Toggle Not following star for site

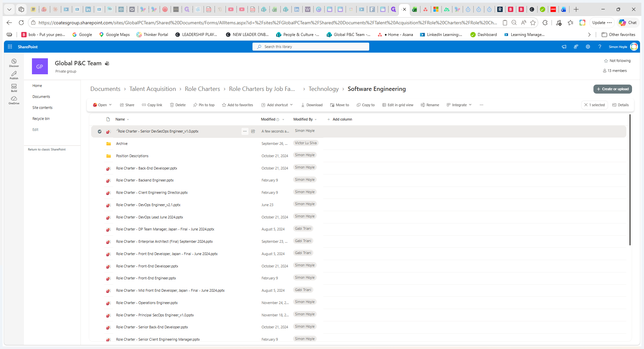[x=606, y=61]
